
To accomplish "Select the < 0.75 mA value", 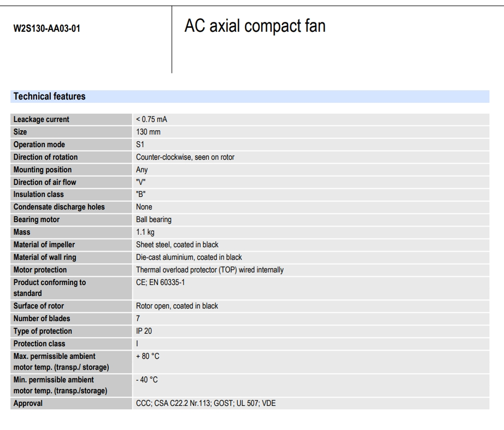I will point(151,119).
